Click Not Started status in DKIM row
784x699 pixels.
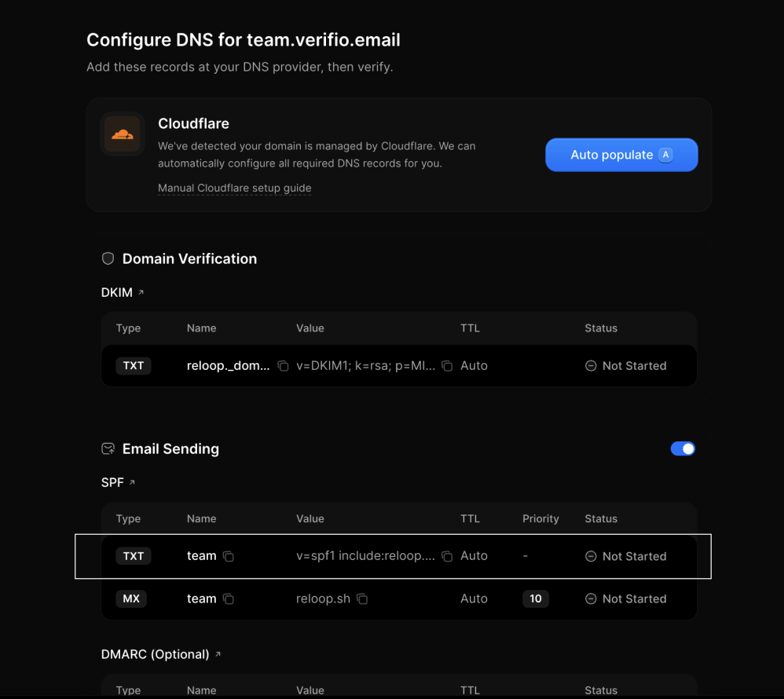click(x=626, y=366)
